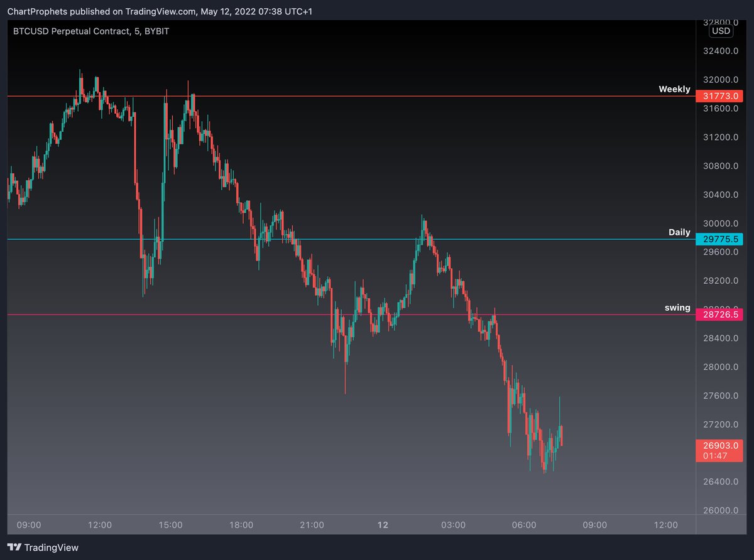Screen dimensions: 754x560
Task: Click the 31200.0 price axis label
Action: pyautogui.click(x=719, y=137)
